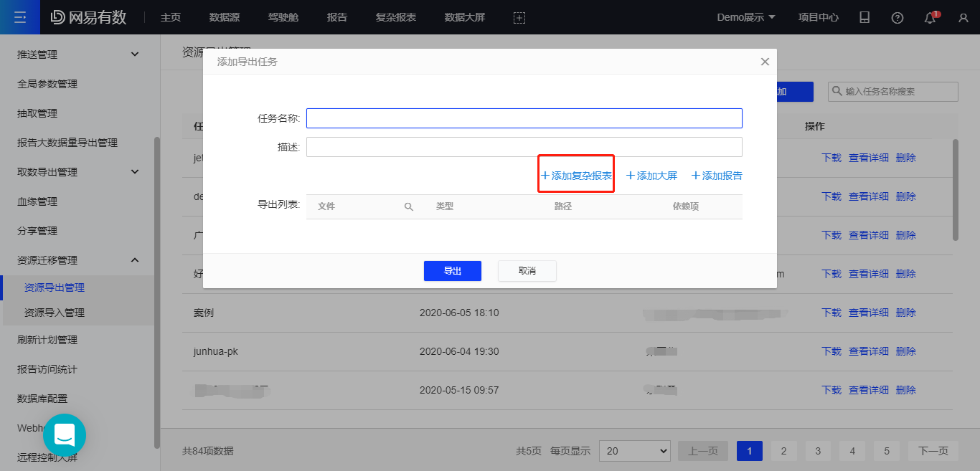Click the plus-box add tab icon
This screenshot has height=471, width=980.
(519, 18)
